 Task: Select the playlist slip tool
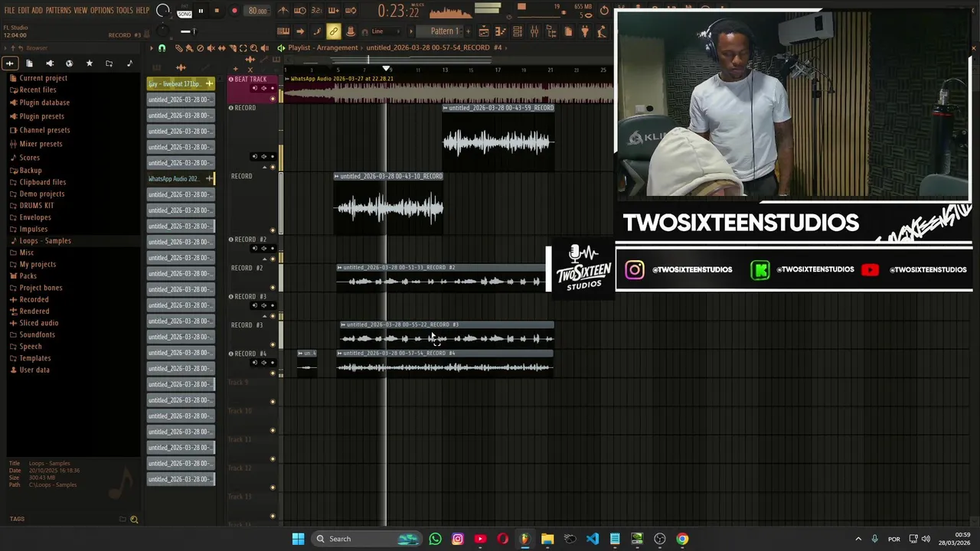pyautogui.click(x=221, y=47)
